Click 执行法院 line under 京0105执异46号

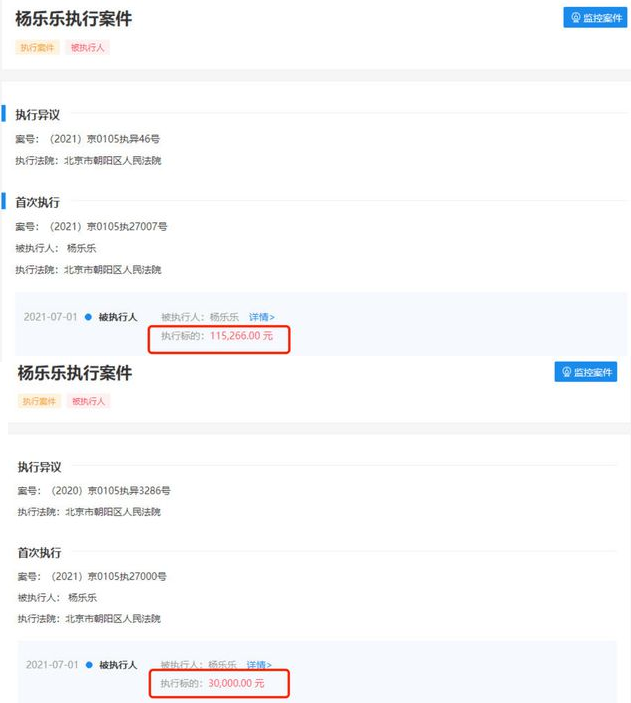[x=88, y=161]
